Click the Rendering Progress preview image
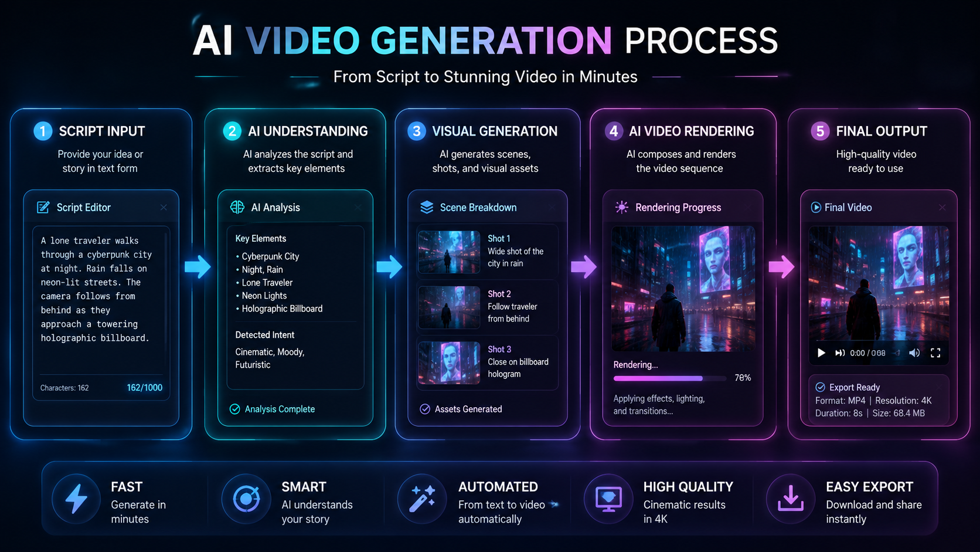Image resolution: width=980 pixels, height=552 pixels. pos(683,289)
